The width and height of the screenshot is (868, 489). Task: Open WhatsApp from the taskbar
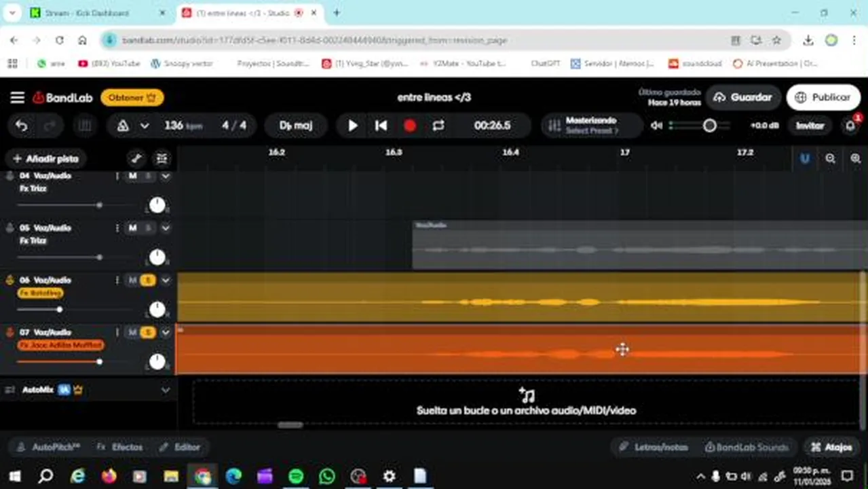[x=327, y=476]
